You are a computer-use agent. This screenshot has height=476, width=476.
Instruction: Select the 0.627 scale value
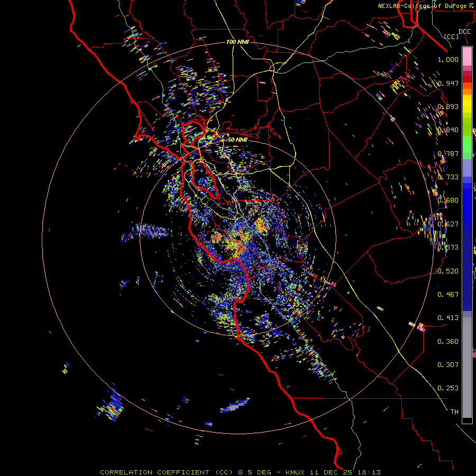tap(448, 224)
